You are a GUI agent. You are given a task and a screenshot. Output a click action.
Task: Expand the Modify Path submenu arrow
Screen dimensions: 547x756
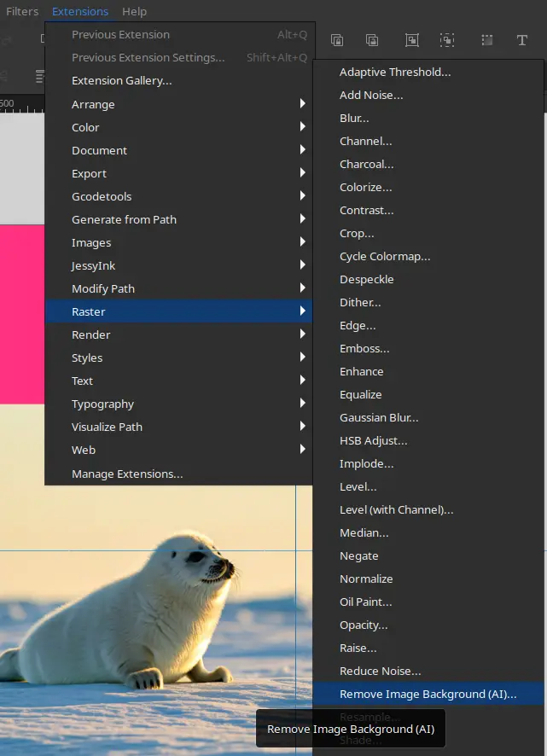click(x=302, y=288)
